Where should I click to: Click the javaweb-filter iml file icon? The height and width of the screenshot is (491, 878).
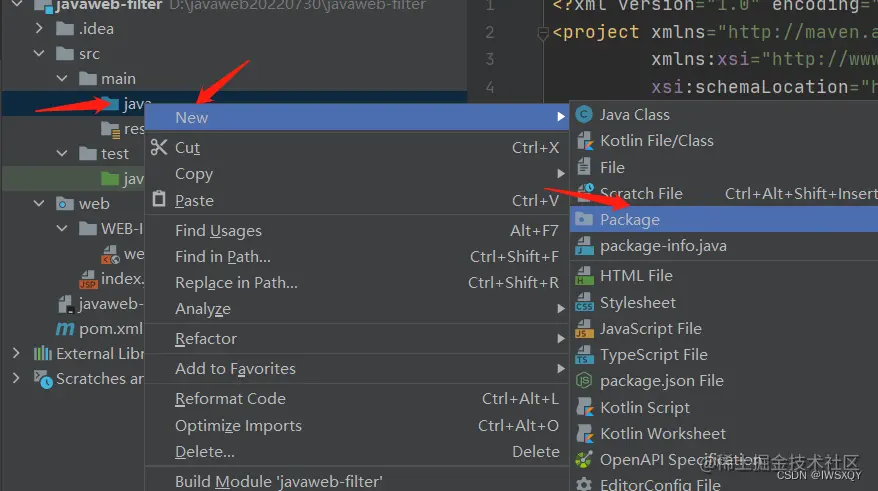pyautogui.click(x=66, y=304)
